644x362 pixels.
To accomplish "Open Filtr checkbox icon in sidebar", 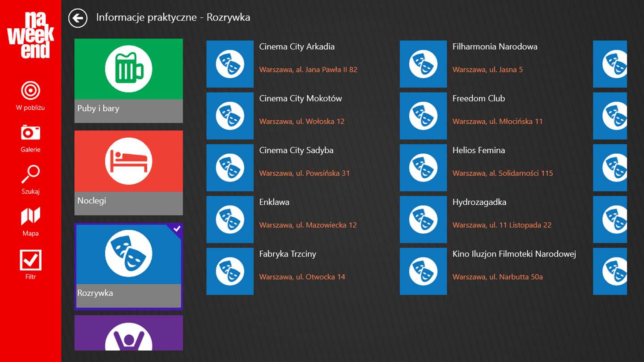I will [x=30, y=260].
